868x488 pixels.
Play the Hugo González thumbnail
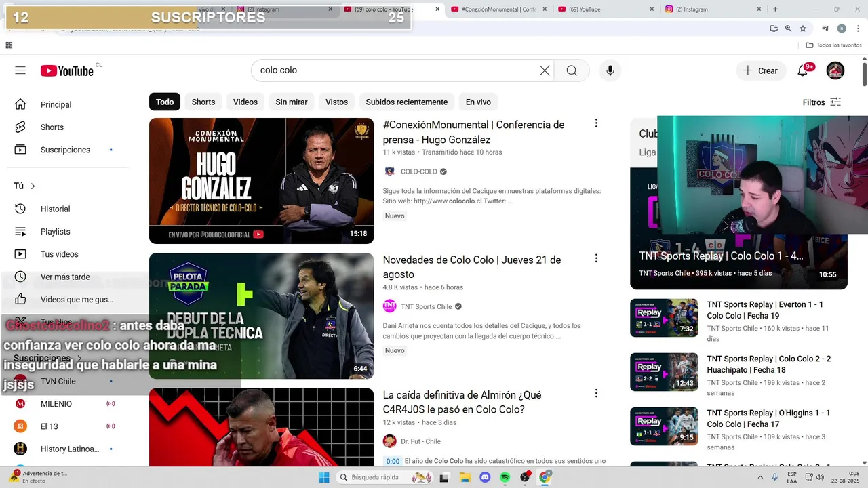261,181
